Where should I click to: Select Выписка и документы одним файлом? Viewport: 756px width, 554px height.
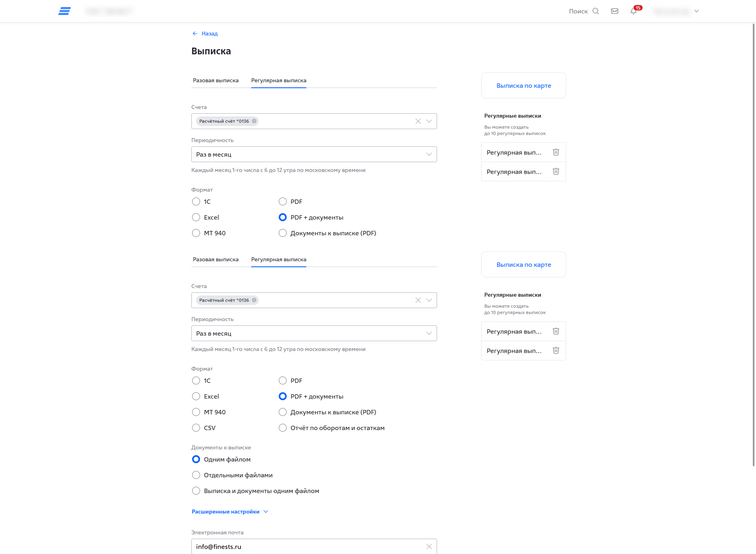tap(196, 491)
